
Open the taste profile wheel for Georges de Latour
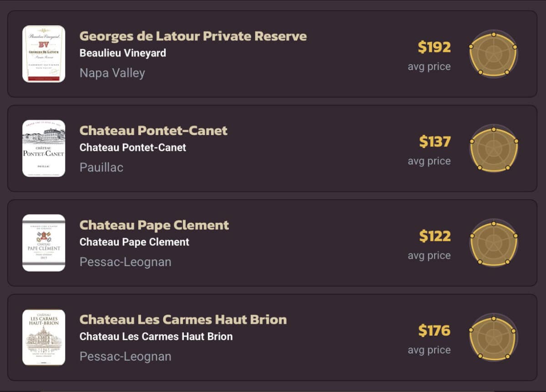click(493, 53)
